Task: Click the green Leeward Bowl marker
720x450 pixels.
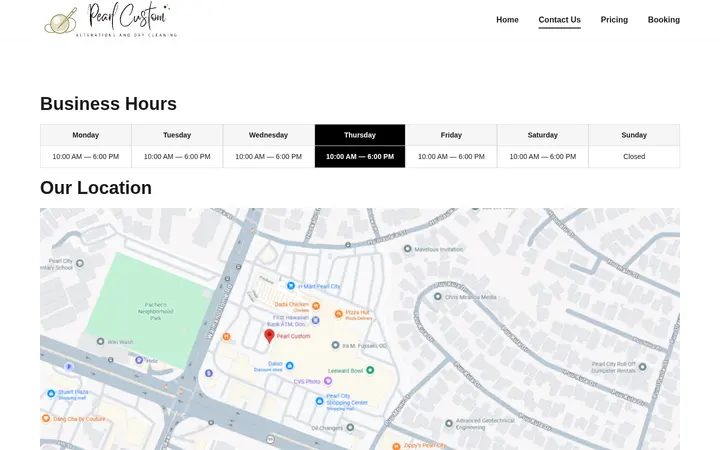Action: pos(370,370)
